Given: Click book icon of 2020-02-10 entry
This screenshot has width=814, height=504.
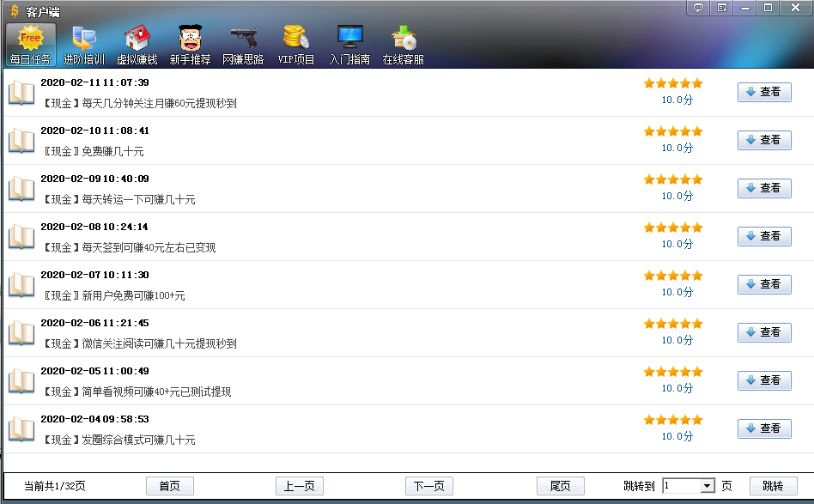Looking at the screenshot, I should (x=21, y=141).
